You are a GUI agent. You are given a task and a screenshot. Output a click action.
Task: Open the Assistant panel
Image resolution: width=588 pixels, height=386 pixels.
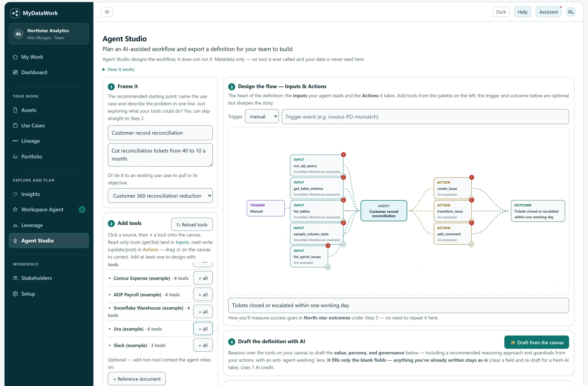click(x=548, y=12)
